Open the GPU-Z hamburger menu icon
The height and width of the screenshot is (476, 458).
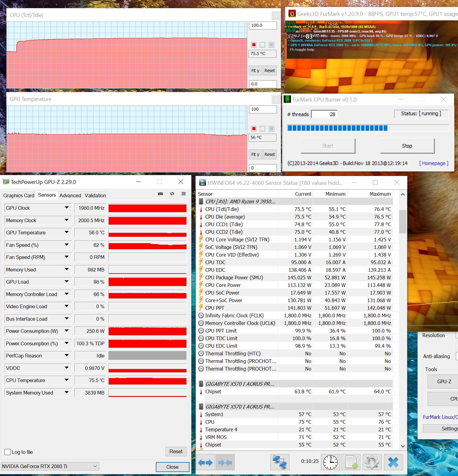[183, 194]
